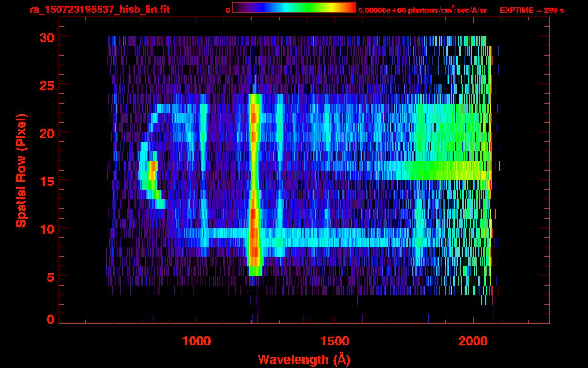Click the y-axis tick label 5
Screen dimensions: 588x368
(x=50, y=276)
